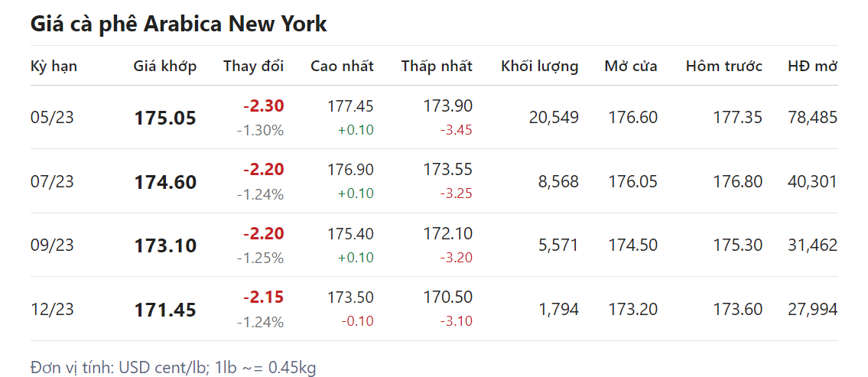Image resolution: width=868 pixels, height=377 pixels.
Task: Click the 'Khối lượng' column header
Action: click(x=539, y=66)
